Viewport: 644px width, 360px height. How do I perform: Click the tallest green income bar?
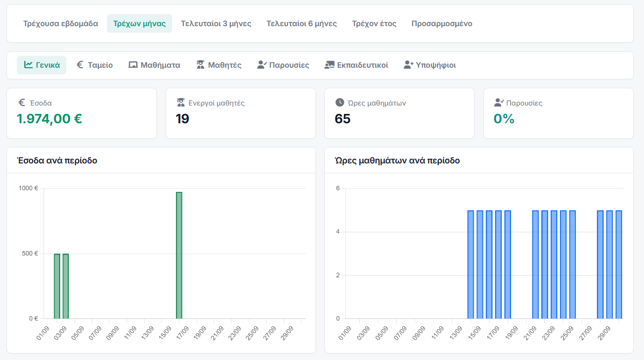pos(179,255)
